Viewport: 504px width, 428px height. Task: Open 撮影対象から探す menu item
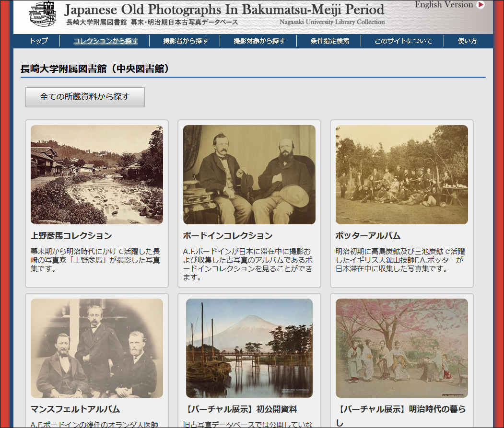[x=259, y=41]
